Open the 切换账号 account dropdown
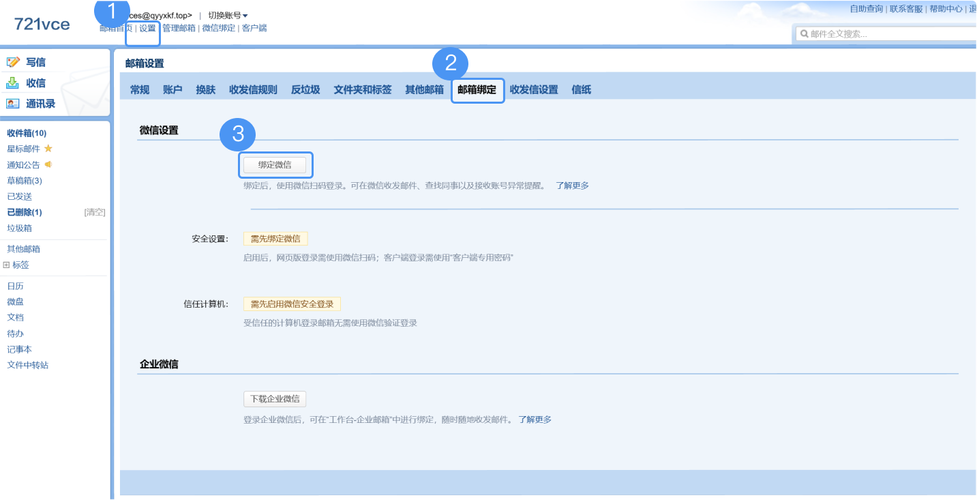This screenshot has width=977, height=500. [x=227, y=15]
